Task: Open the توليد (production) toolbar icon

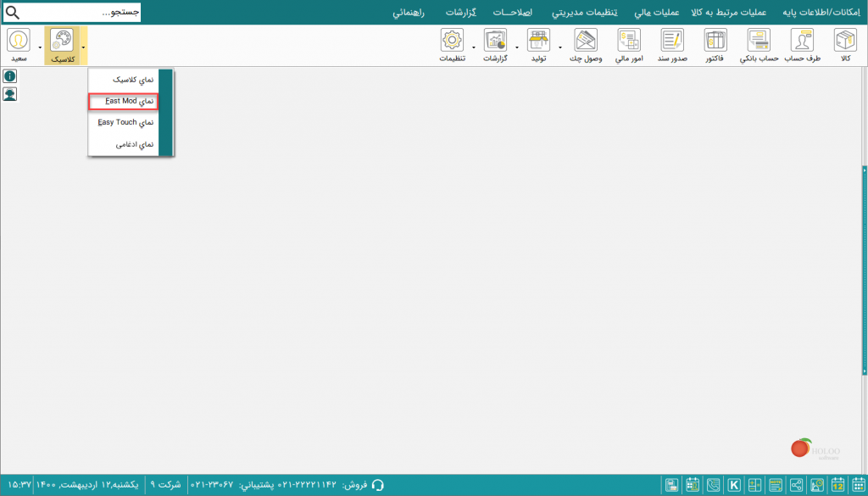Action: [538, 41]
